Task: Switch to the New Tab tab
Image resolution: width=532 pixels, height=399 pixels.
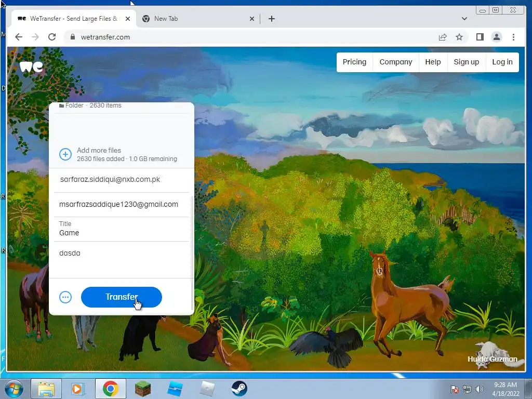Action: tap(198, 19)
